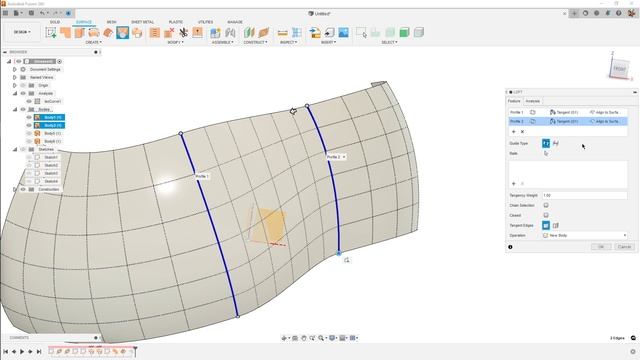Viewport: 640px width, 360px height.
Task: Expand the Document Settings node
Action: (x=15, y=69)
